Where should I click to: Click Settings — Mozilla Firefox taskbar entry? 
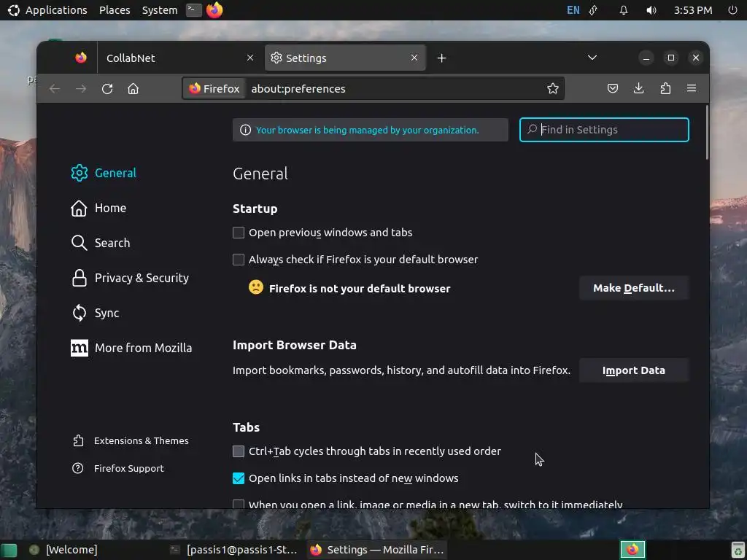pyautogui.click(x=377, y=550)
